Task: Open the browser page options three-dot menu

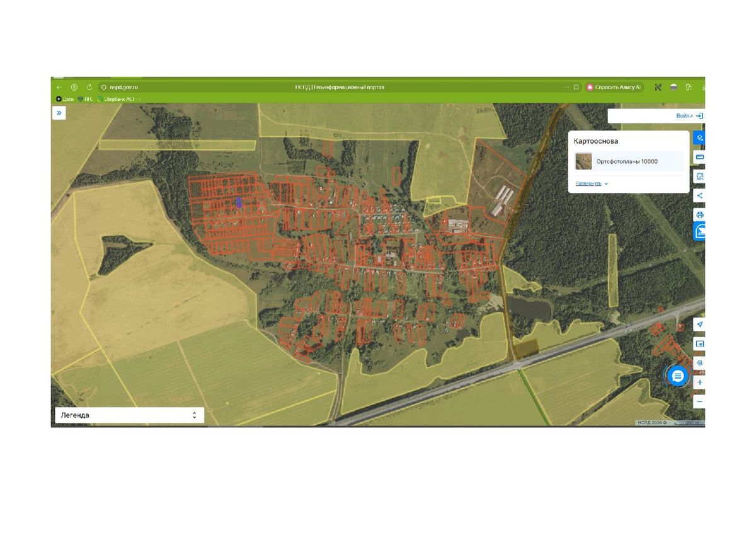Action: pyautogui.click(x=566, y=87)
